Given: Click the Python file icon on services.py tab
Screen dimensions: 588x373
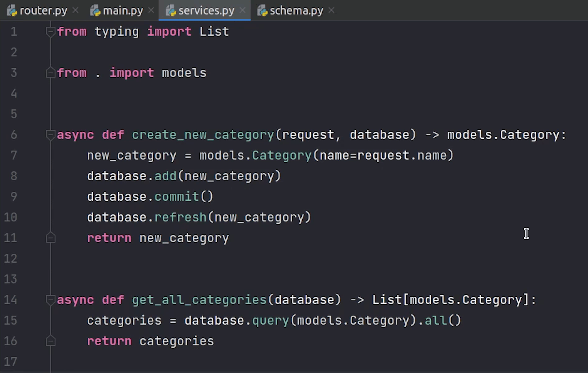Looking at the screenshot, I should coord(171,11).
